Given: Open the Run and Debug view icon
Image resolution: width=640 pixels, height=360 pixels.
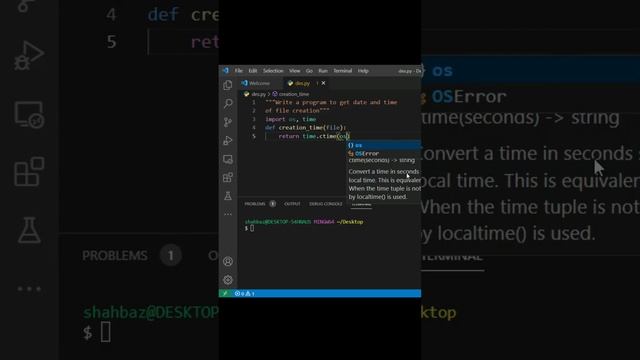Looking at the screenshot, I should (x=228, y=140).
